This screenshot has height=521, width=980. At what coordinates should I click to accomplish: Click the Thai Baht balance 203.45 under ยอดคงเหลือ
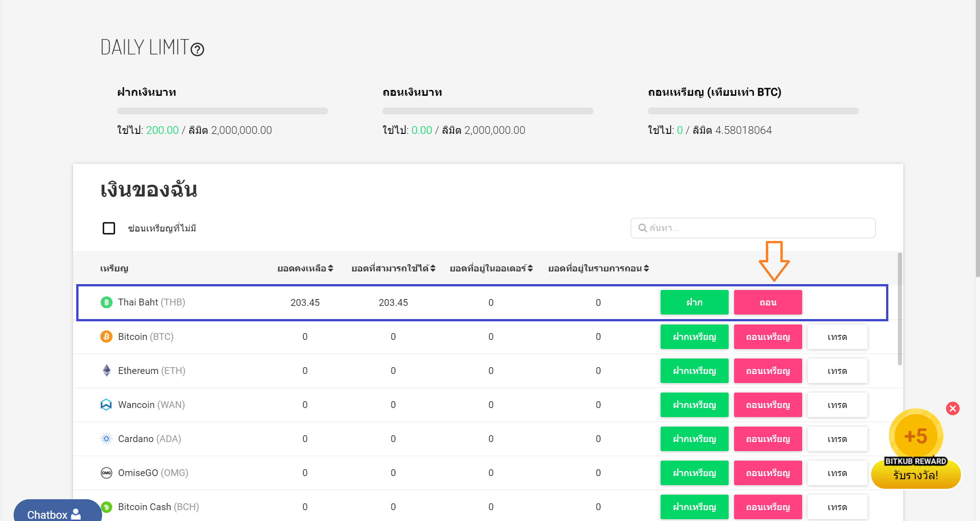click(x=305, y=303)
